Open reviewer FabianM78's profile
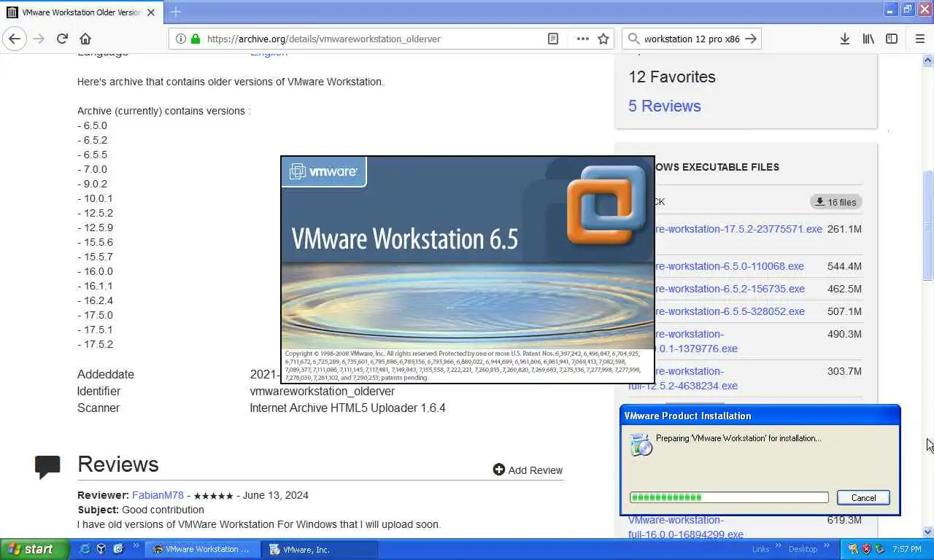Image resolution: width=934 pixels, height=560 pixels. pyautogui.click(x=158, y=495)
